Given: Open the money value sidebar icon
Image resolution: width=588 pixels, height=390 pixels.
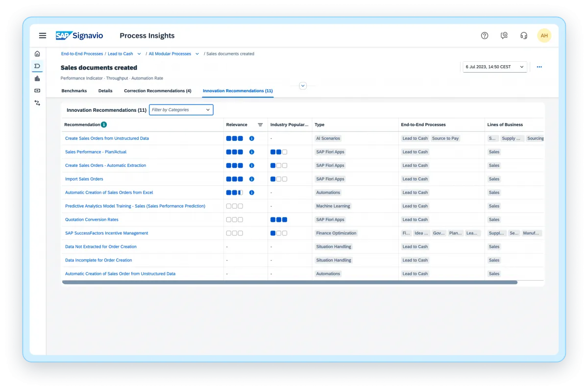Looking at the screenshot, I should point(37,91).
